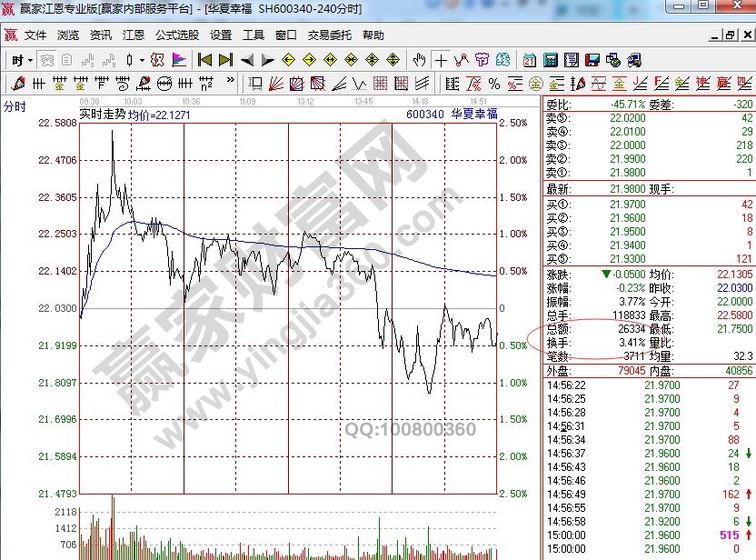Open the 交易委托 menu

pos(330,35)
